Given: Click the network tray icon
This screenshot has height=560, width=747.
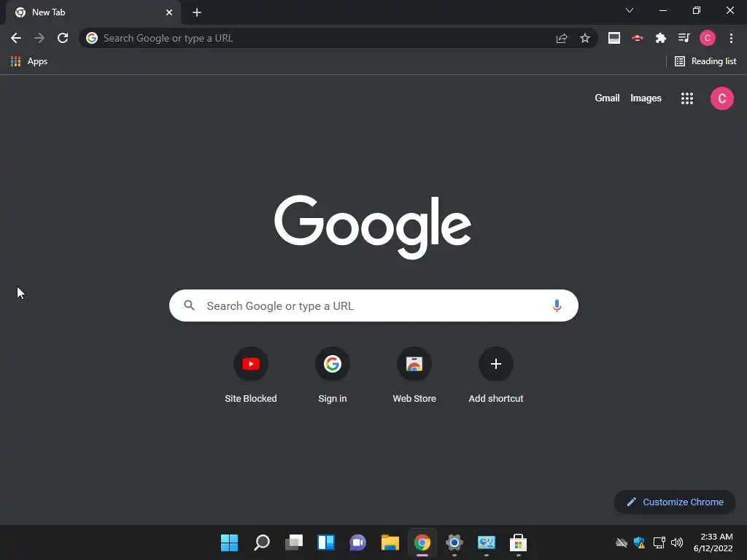Looking at the screenshot, I should coord(659,542).
